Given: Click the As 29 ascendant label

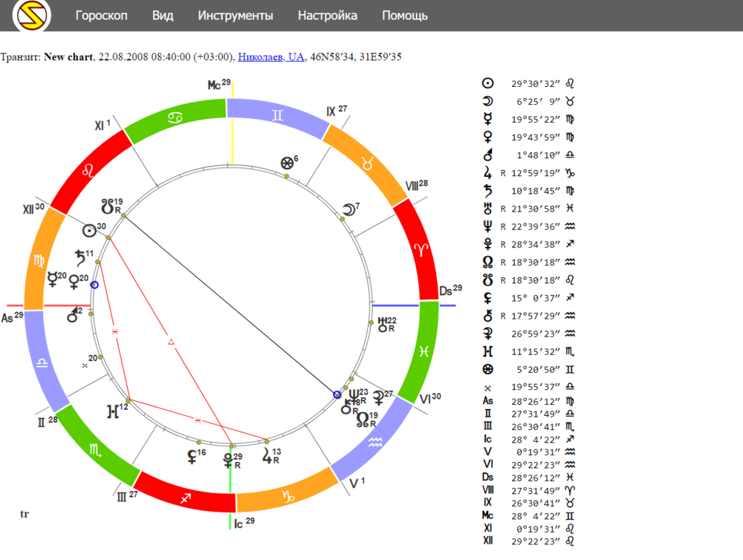Looking at the screenshot, I should click(12, 317).
